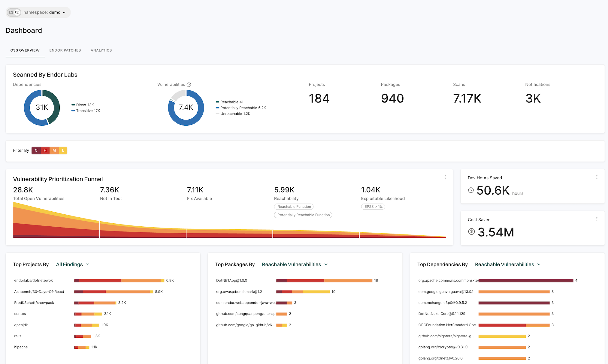Switch to the Endor Patches tab

(65, 50)
